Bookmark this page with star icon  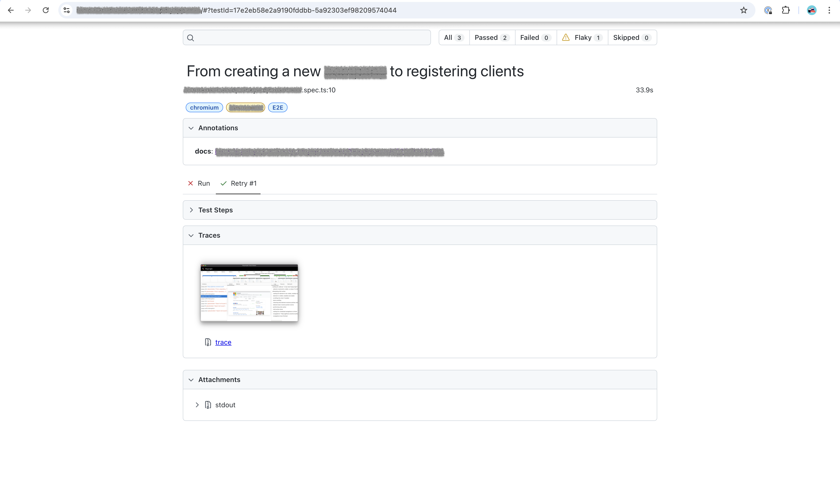click(x=744, y=10)
